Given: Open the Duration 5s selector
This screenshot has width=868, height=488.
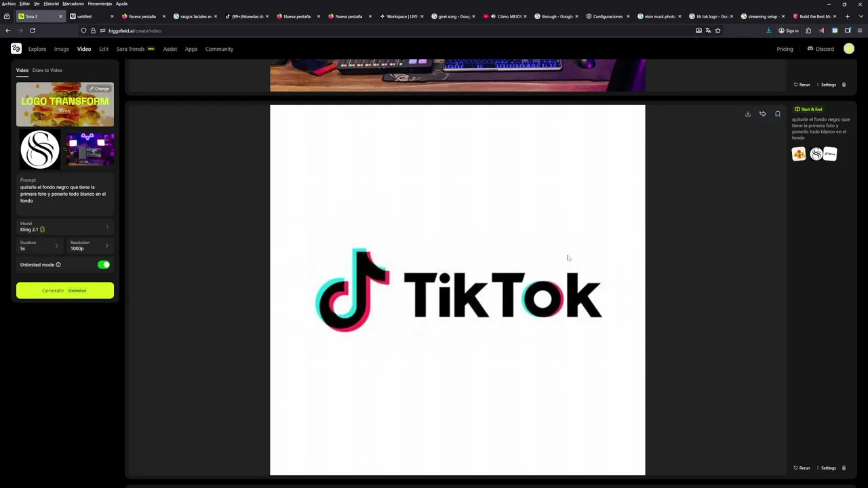Looking at the screenshot, I should click(40, 245).
